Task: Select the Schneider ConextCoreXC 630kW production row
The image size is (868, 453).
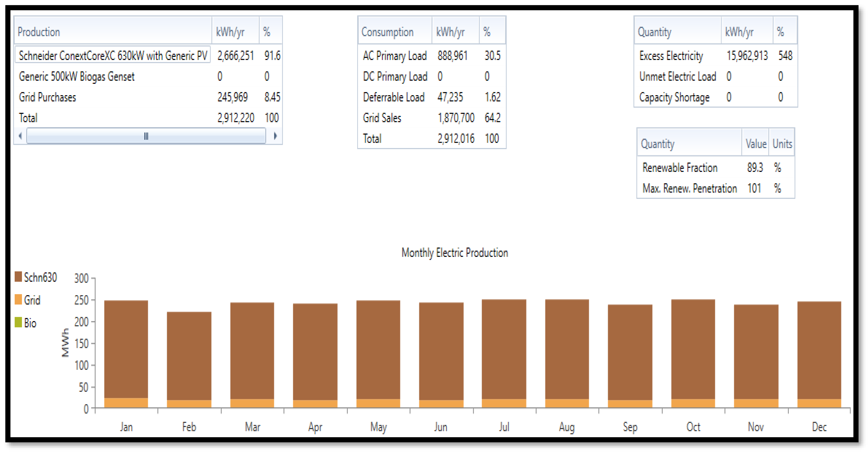Action: 113,55
